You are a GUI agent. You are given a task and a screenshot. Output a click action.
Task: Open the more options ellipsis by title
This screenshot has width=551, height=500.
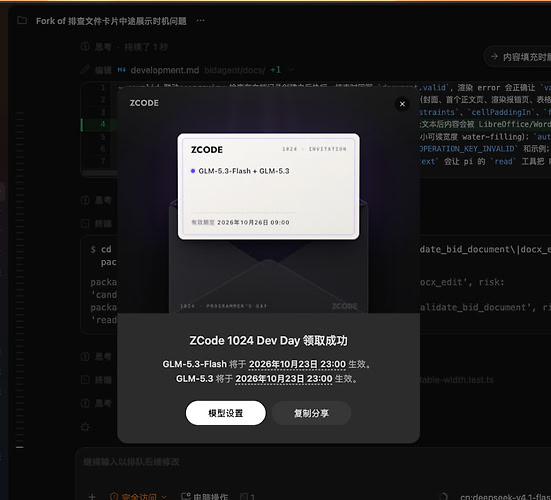200,21
